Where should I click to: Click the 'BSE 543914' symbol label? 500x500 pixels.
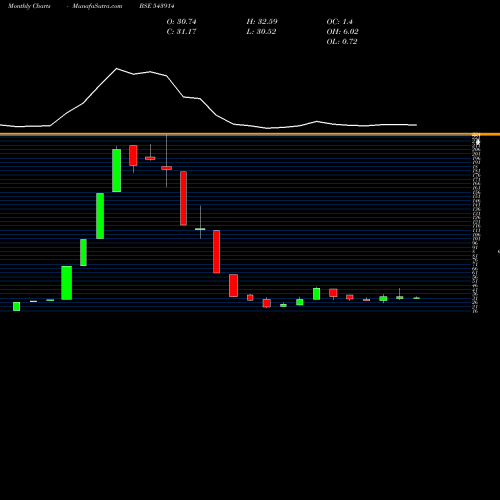[x=157, y=6]
